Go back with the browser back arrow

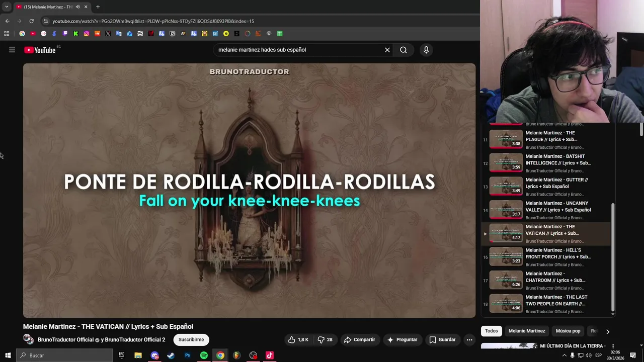[7, 21]
